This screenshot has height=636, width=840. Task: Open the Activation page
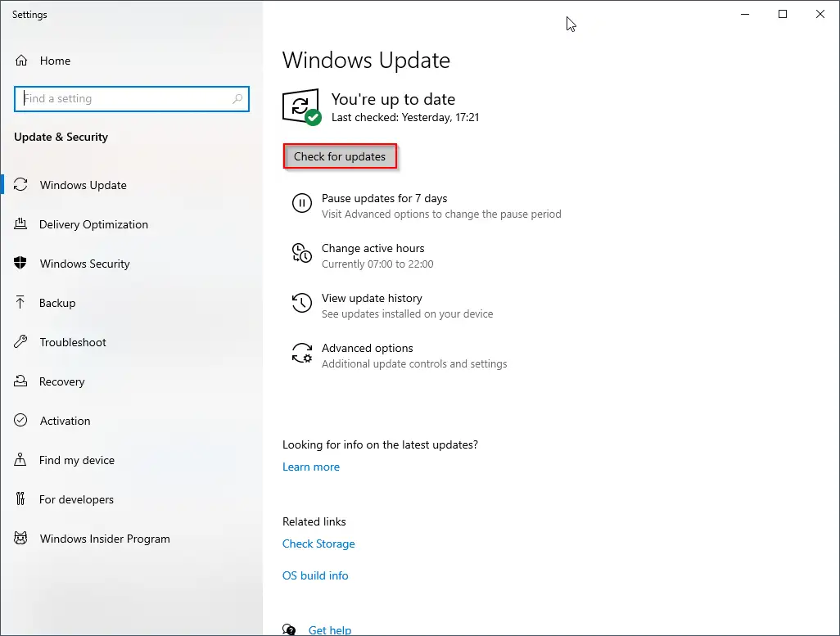[x=65, y=421]
